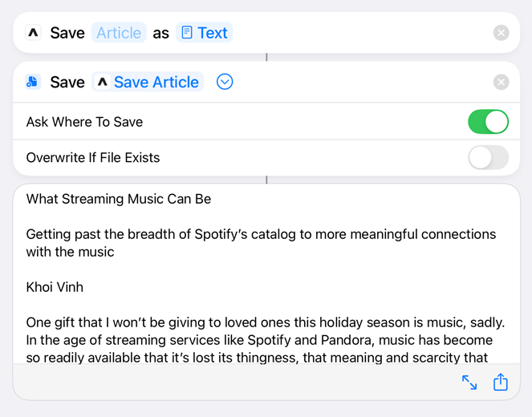Click the blue Save File action icon

[33, 82]
